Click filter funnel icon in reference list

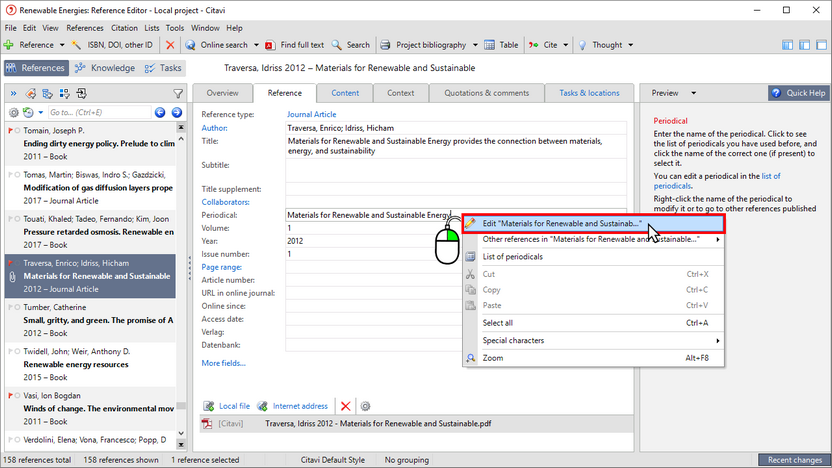(178, 94)
